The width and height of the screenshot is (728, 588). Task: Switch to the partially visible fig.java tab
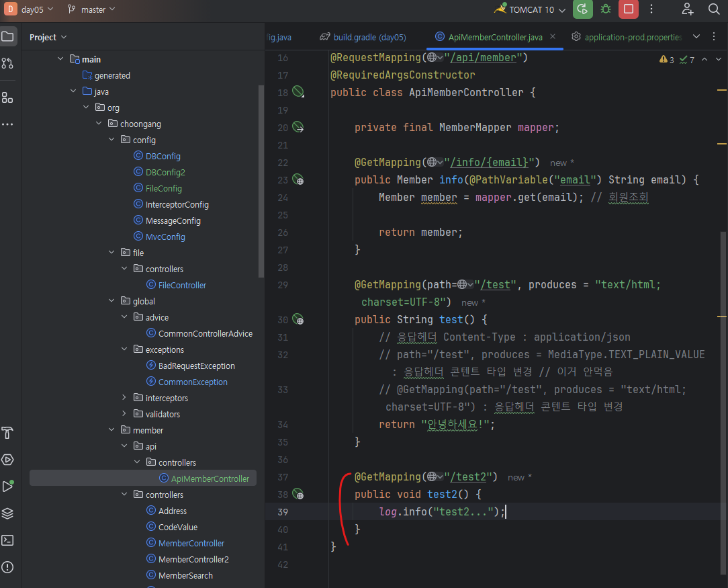click(x=279, y=37)
